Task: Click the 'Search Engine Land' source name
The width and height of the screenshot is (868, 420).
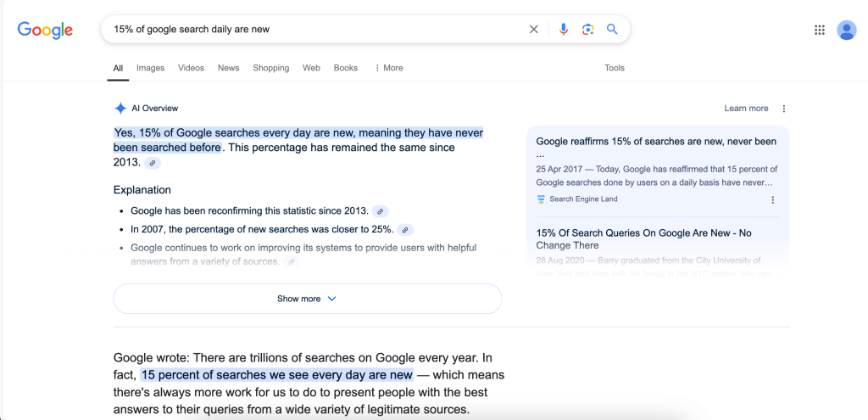Action: 583,199
